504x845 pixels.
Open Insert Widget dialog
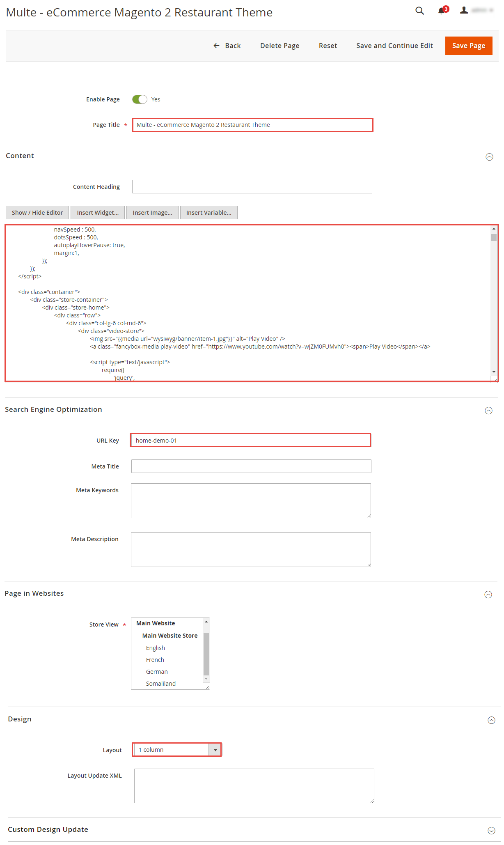point(98,213)
